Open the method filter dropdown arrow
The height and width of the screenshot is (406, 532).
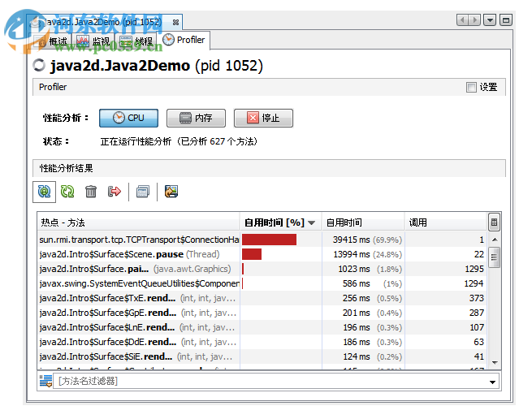(x=493, y=382)
